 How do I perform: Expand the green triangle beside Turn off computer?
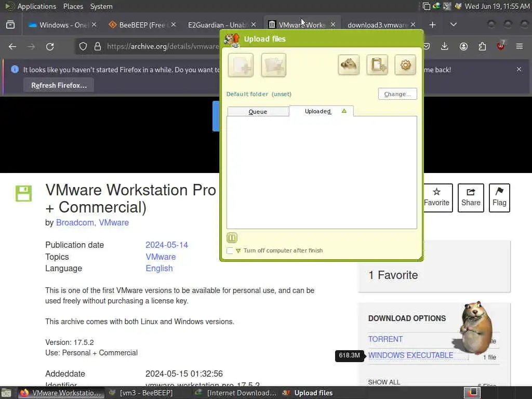coord(238,251)
